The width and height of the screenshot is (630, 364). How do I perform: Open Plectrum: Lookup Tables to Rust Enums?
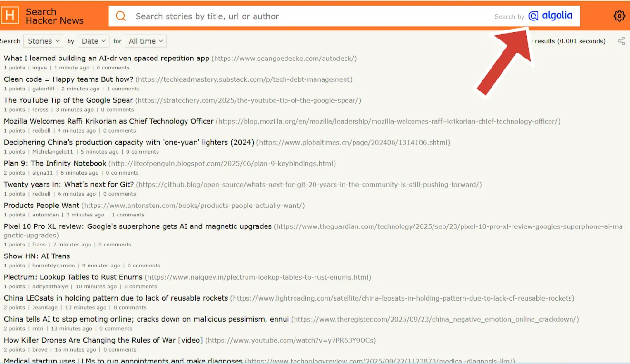coord(73,277)
